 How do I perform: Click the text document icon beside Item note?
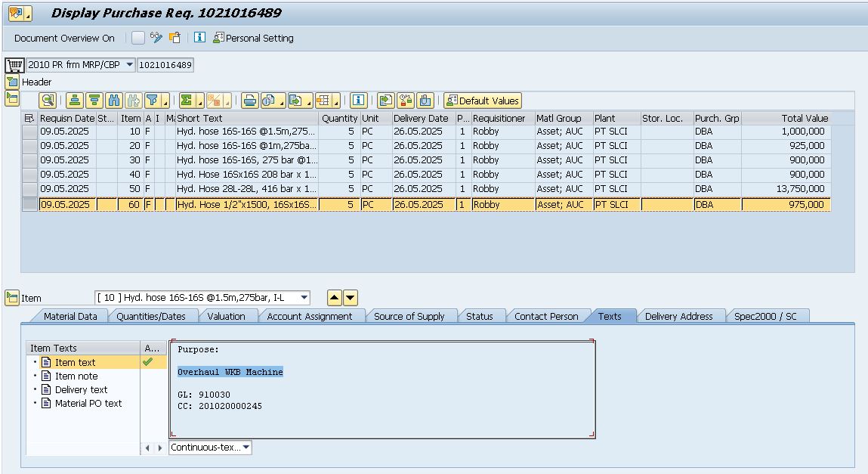coord(47,376)
